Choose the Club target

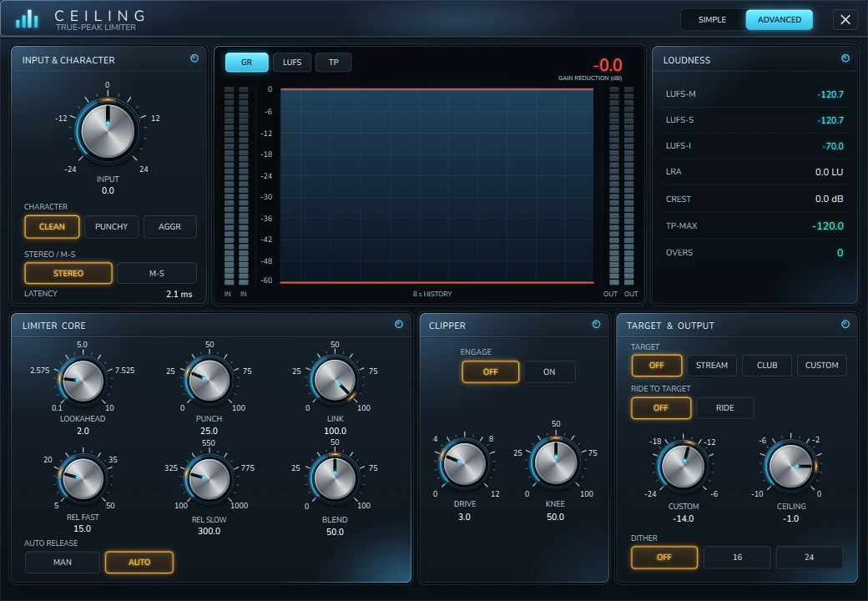[767, 366]
